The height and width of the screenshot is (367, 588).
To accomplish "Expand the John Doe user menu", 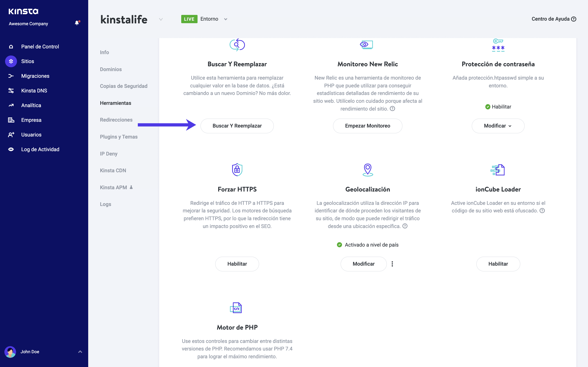I will [x=80, y=351].
